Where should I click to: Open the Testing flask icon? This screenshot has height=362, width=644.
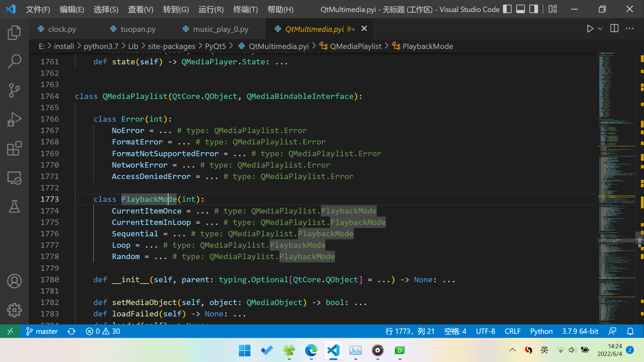click(x=14, y=206)
